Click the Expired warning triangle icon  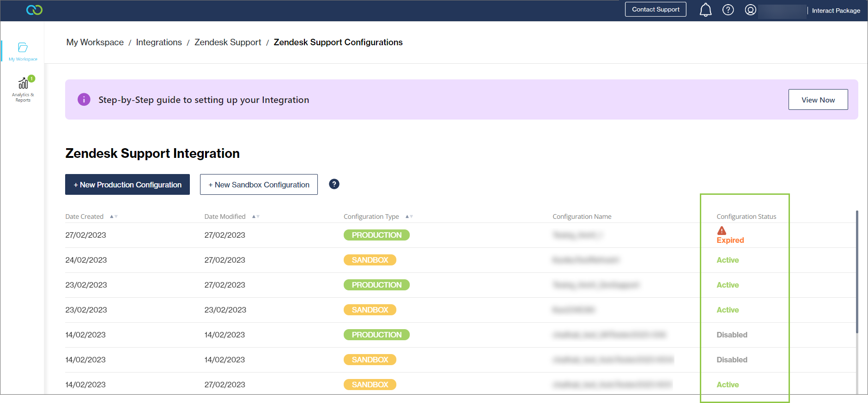(722, 231)
